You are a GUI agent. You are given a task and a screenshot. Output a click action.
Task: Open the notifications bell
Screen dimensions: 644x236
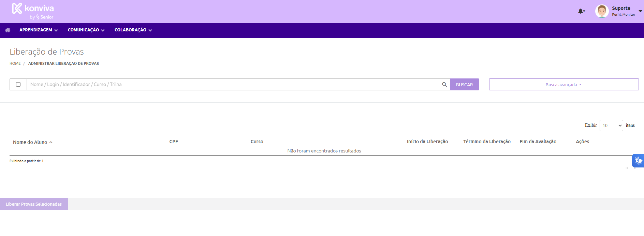coord(581,11)
